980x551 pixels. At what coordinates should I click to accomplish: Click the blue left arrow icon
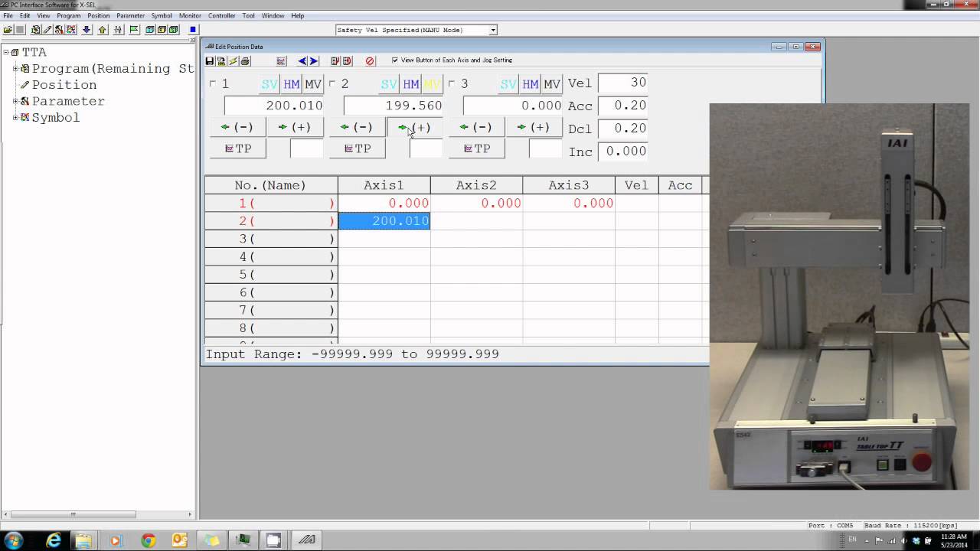[302, 60]
